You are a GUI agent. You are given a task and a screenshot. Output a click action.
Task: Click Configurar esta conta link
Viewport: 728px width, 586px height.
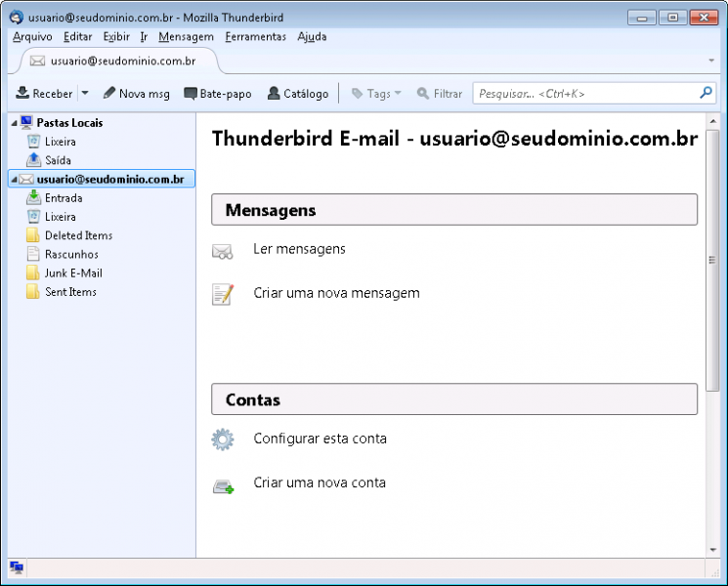pyautogui.click(x=320, y=439)
